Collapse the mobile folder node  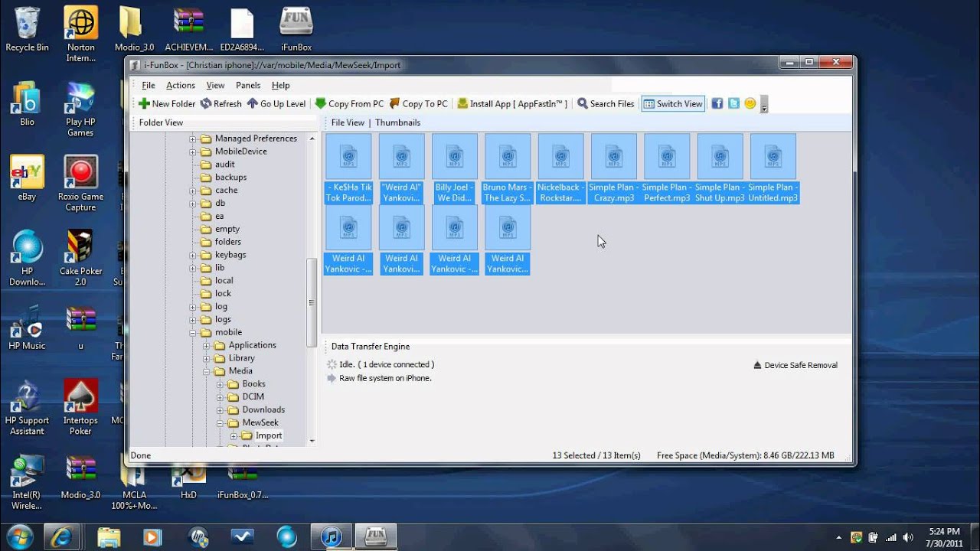tap(193, 333)
